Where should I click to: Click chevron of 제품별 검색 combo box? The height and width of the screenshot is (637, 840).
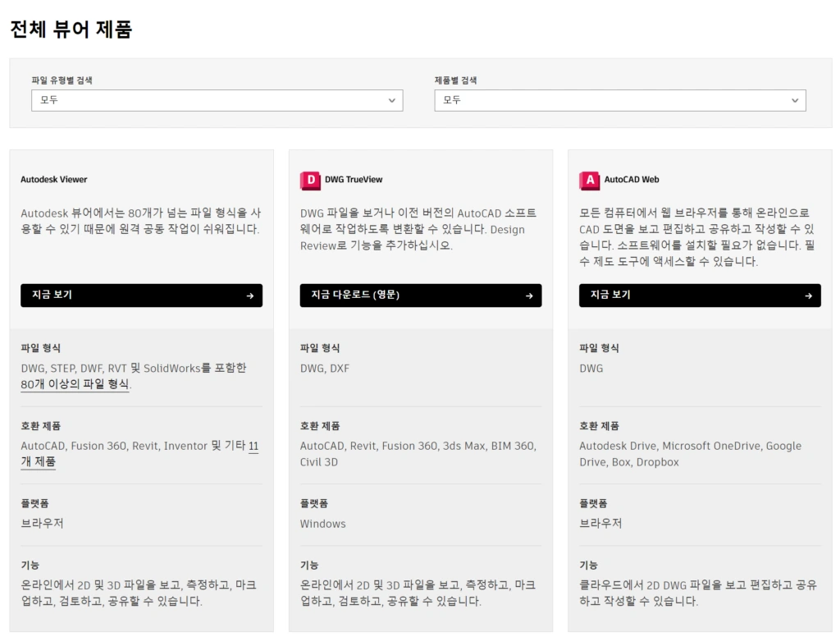pyautogui.click(x=794, y=100)
